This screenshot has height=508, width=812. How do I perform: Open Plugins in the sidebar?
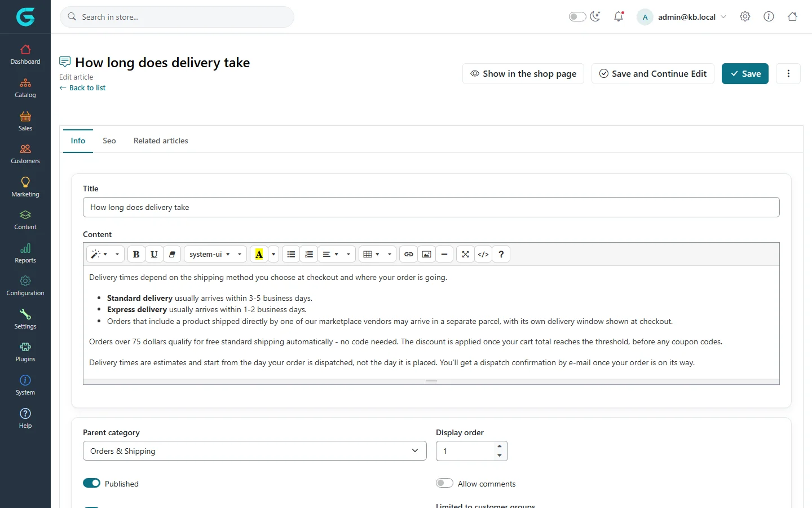pos(25,352)
